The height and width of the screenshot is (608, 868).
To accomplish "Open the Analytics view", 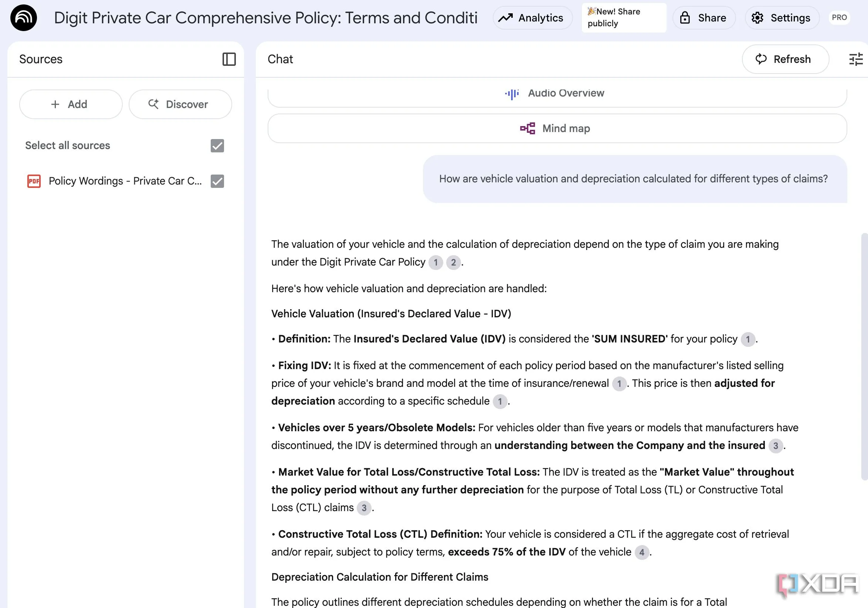I will 532,18.
